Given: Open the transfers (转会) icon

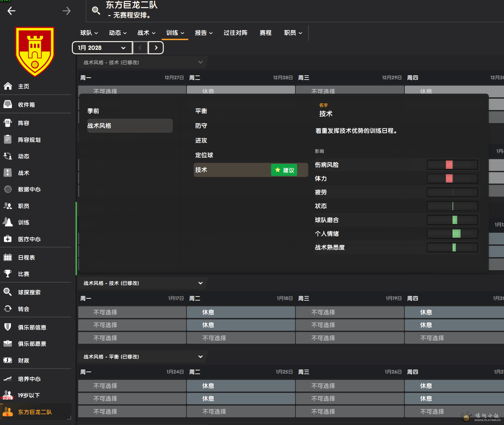Looking at the screenshot, I should coord(8,309).
